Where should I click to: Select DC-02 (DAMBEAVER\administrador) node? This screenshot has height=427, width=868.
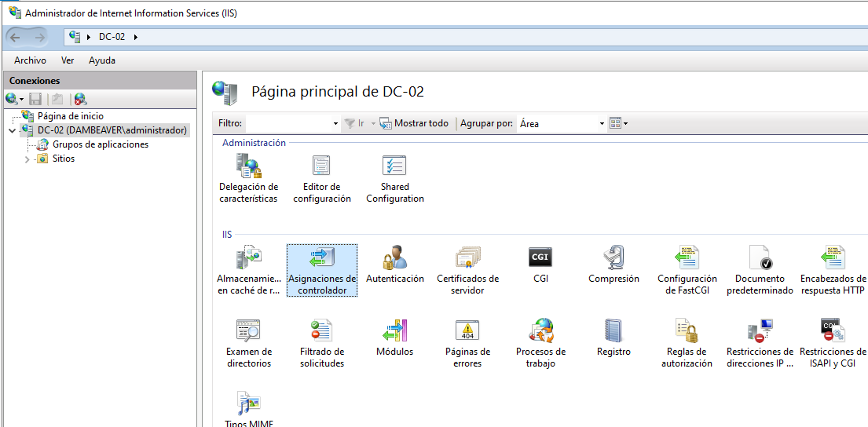pos(112,130)
